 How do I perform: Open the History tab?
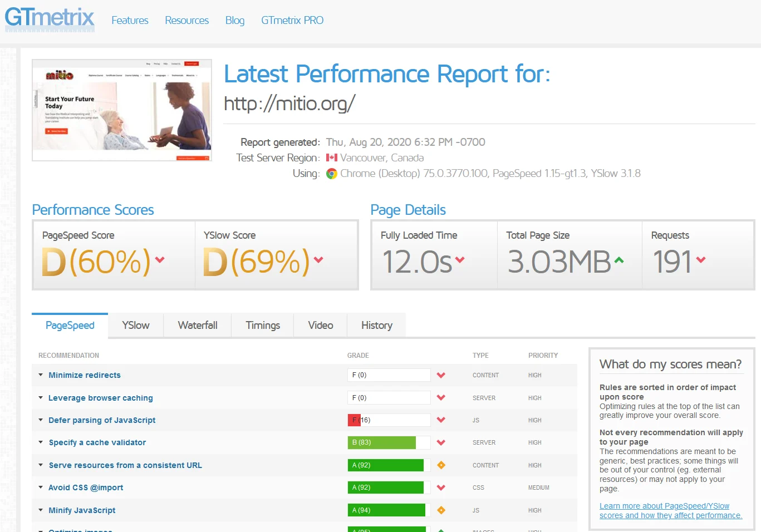click(377, 326)
